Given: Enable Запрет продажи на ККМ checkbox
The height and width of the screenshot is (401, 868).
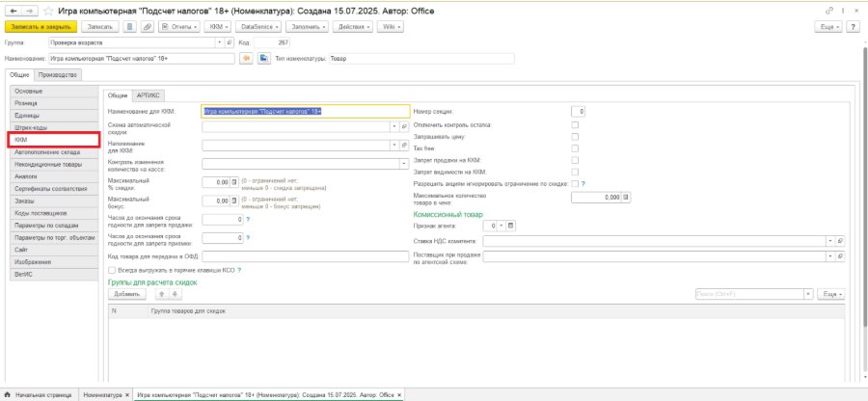Looking at the screenshot, I should click(575, 160).
